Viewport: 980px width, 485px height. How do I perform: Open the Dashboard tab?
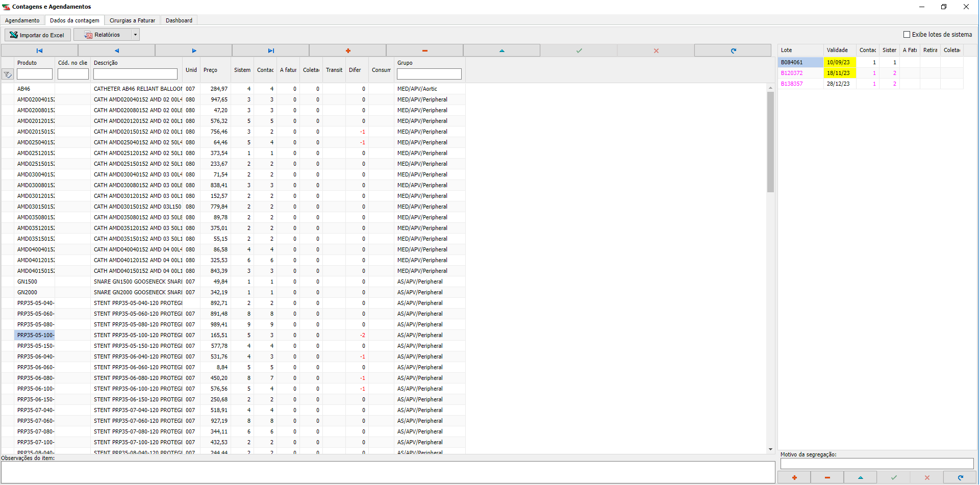pos(179,20)
